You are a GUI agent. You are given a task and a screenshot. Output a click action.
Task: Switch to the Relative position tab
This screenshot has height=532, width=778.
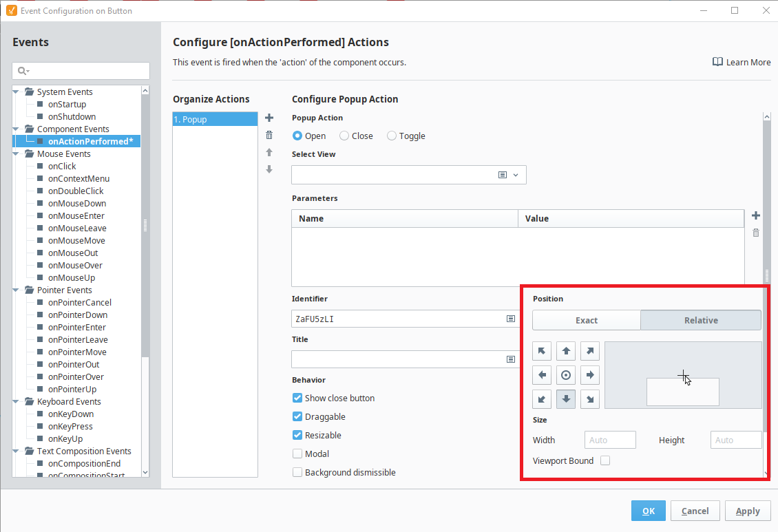(x=701, y=320)
